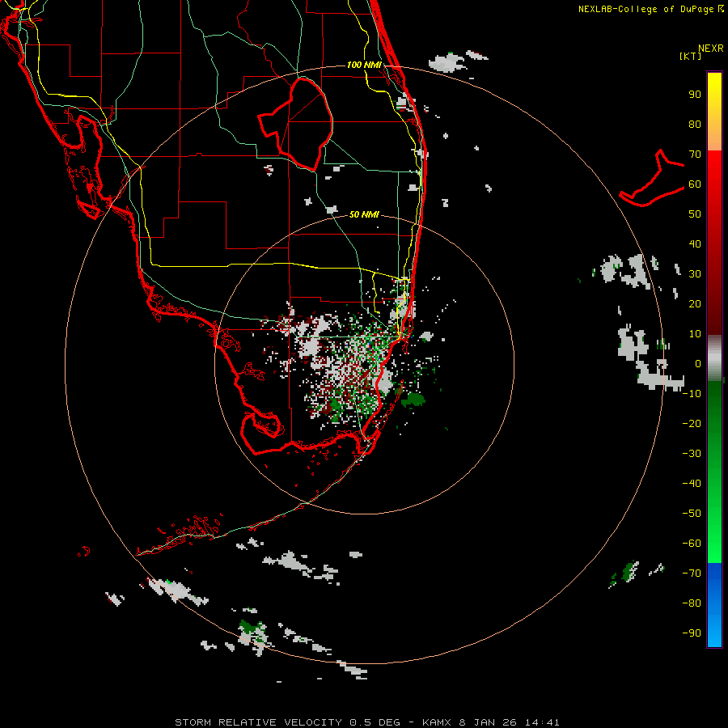The image size is (728, 728).
Task: Click the 50 value on velocity scale
Action: (x=695, y=214)
